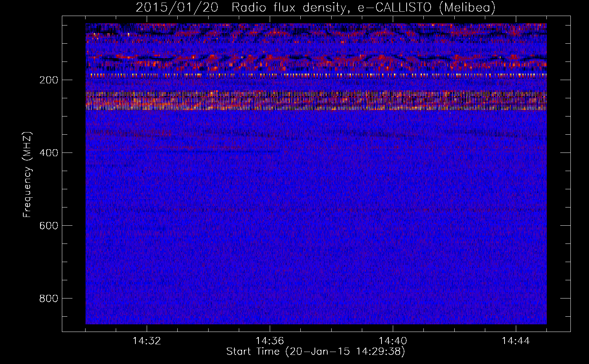Click the 14:44 time tick label

516,341
